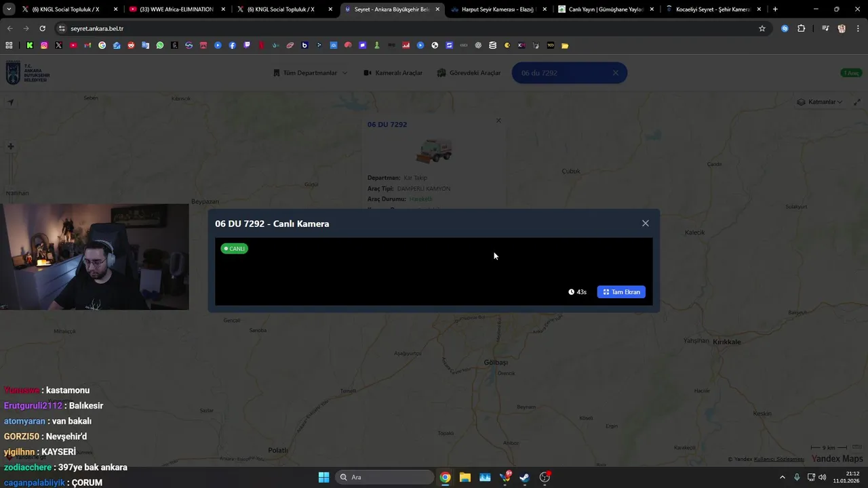The height and width of the screenshot is (488, 868).
Task: Open Yandex Kullanıcı Sözleşmesi link
Action: 778,459
